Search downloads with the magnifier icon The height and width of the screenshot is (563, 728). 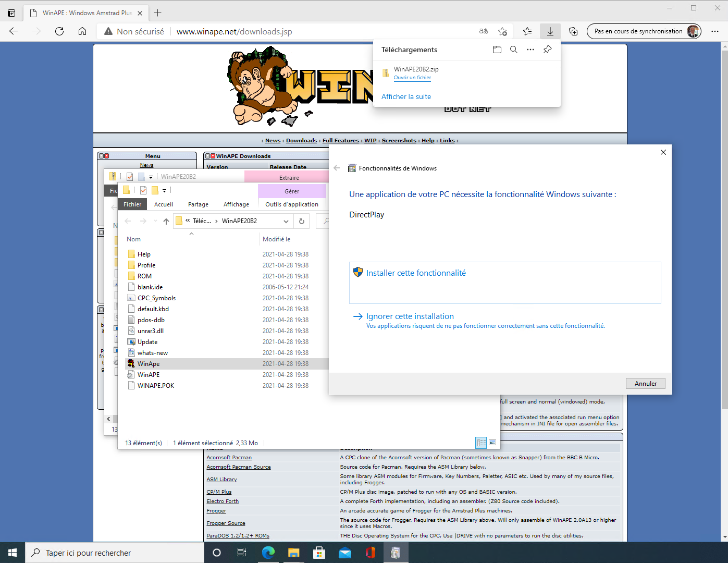coord(514,50)
